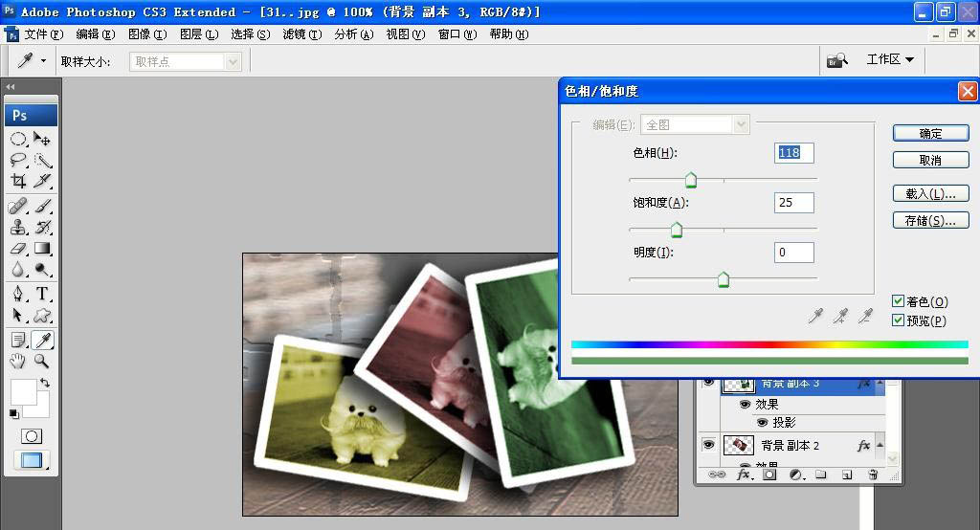Create a new layer group folder
980x530 pixels.
(820, 475)
